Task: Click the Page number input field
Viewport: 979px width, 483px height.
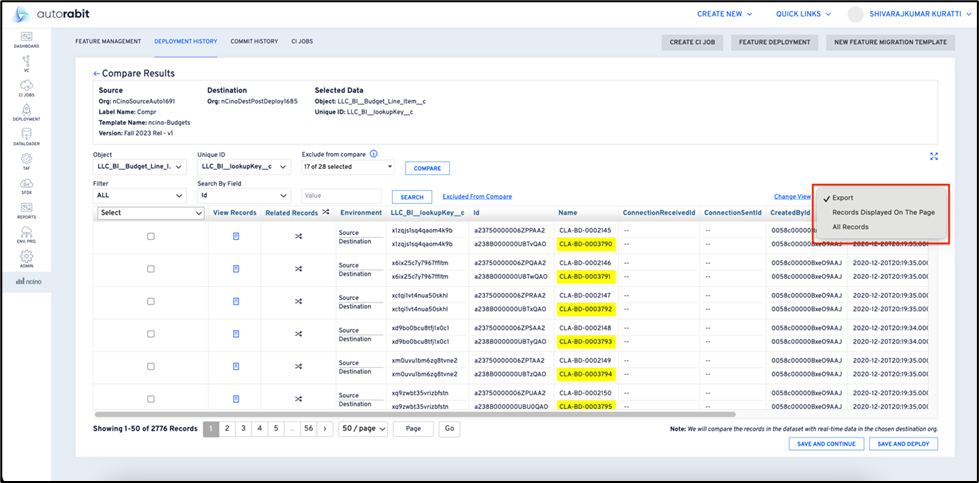Action: tap(413, 429)
